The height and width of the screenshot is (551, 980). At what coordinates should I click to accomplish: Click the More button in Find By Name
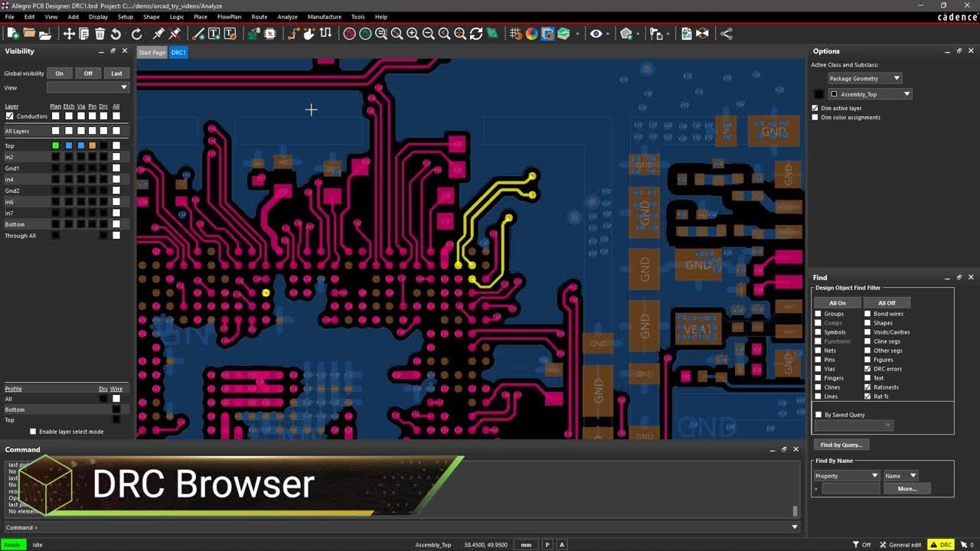(907, 488)
